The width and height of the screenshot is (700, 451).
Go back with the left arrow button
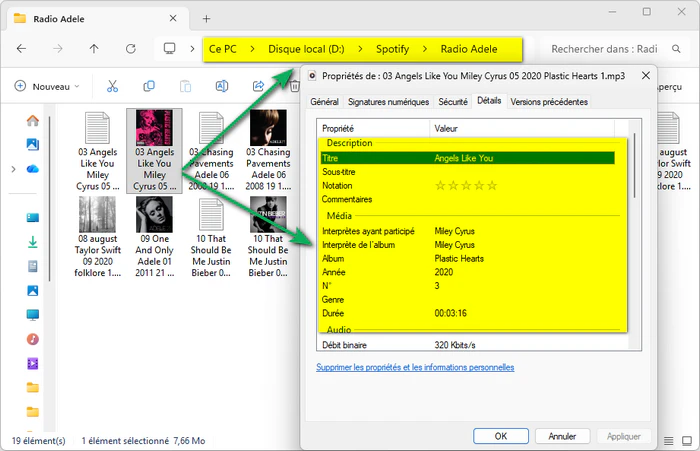pyautogui.click(x=21, y=49)
